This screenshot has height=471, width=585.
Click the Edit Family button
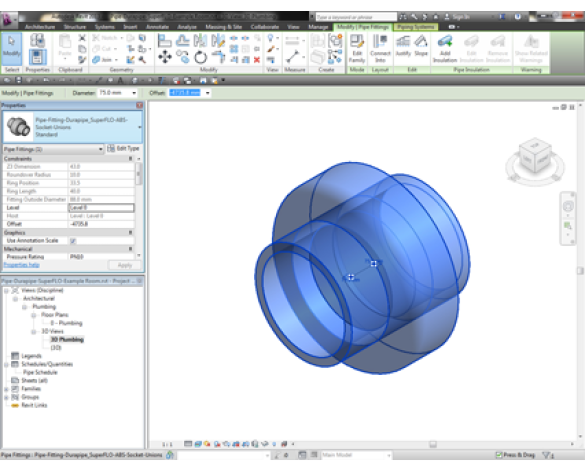tap(357, 49)
